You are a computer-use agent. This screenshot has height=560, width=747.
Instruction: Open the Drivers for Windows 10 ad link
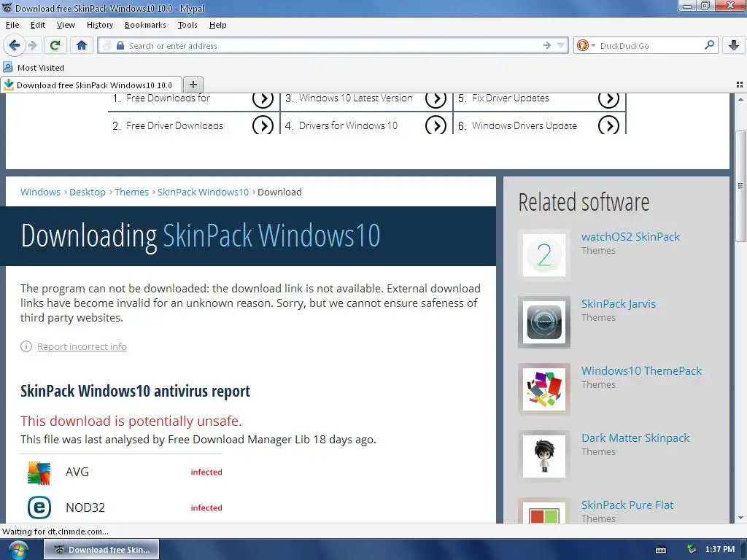pyautogui.click(x=348, y=125)
